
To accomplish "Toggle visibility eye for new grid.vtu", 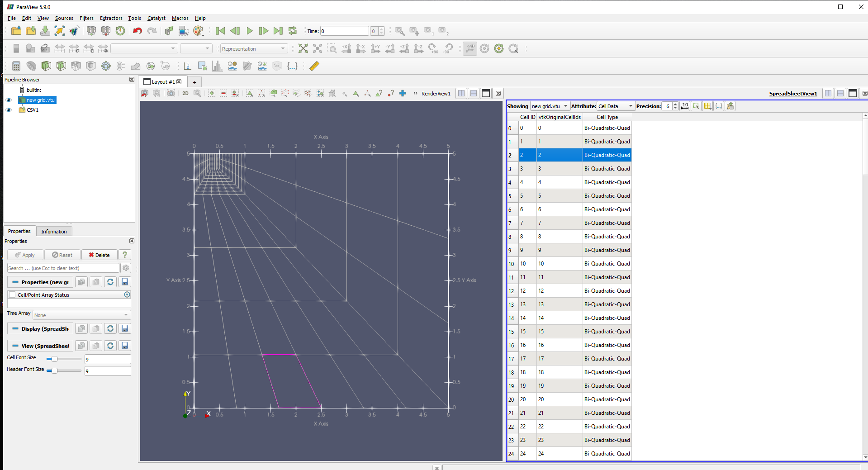I will (9, 100).
